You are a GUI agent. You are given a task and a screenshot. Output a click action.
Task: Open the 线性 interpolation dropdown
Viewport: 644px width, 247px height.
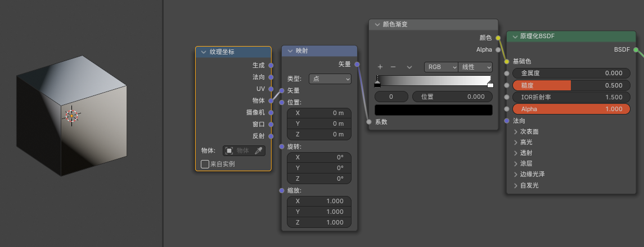click(x=475, y=67)
